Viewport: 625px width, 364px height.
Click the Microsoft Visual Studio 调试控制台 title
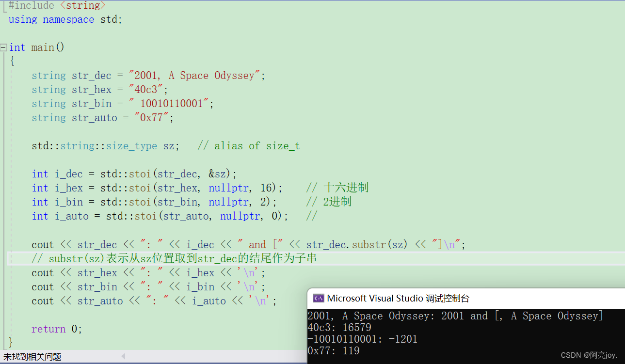[398, 298]
